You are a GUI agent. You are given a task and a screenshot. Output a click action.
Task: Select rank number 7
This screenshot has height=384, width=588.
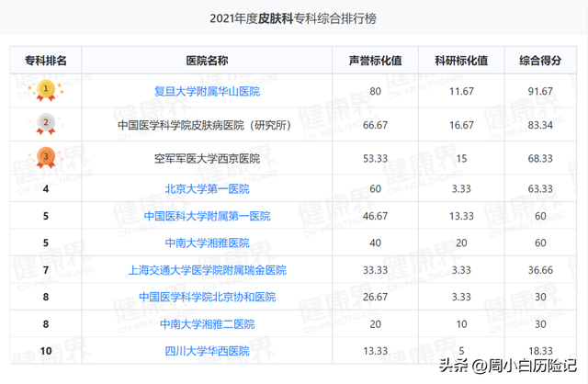coord(46,270)
